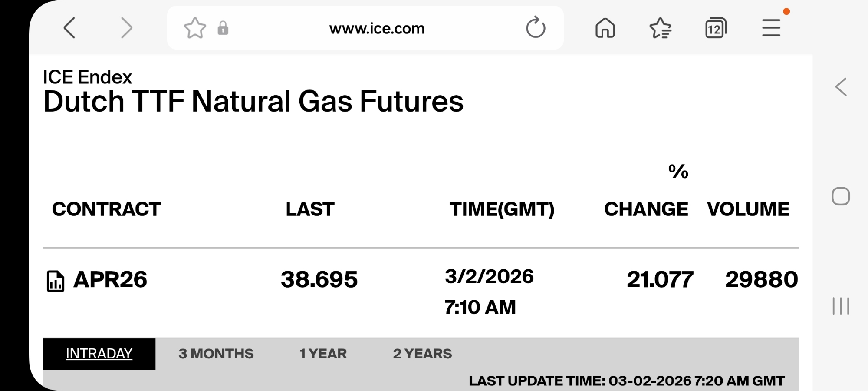Image resolution: width=868 pixels, height=391 pixels.
Task: Show the 12 open tabs
Action: tap(716, 28)
